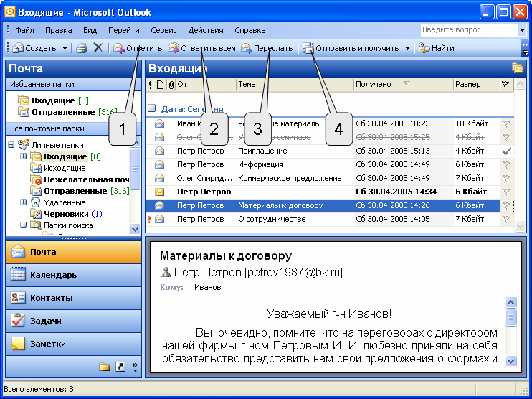Open the Правка menu
This screenshot has width=532, height=399.
[59, 30]
